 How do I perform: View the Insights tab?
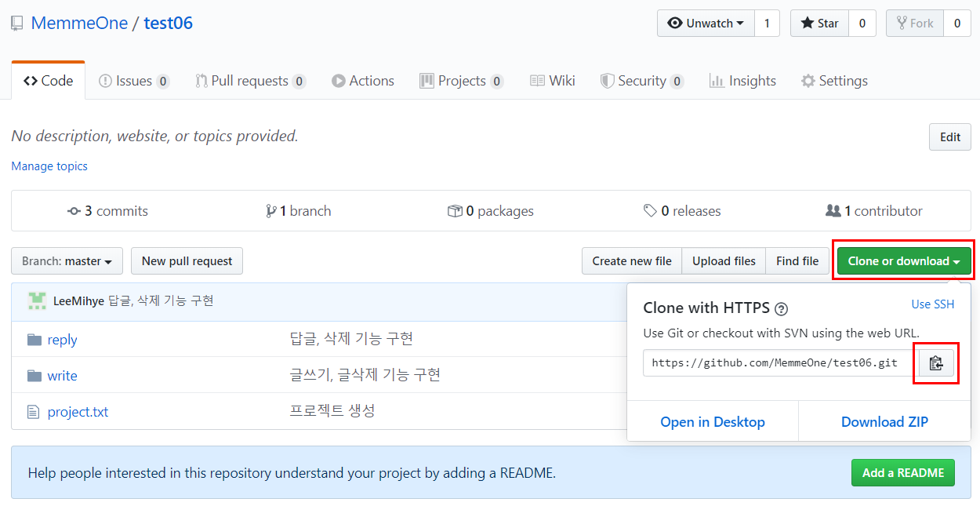click(742, 81)
